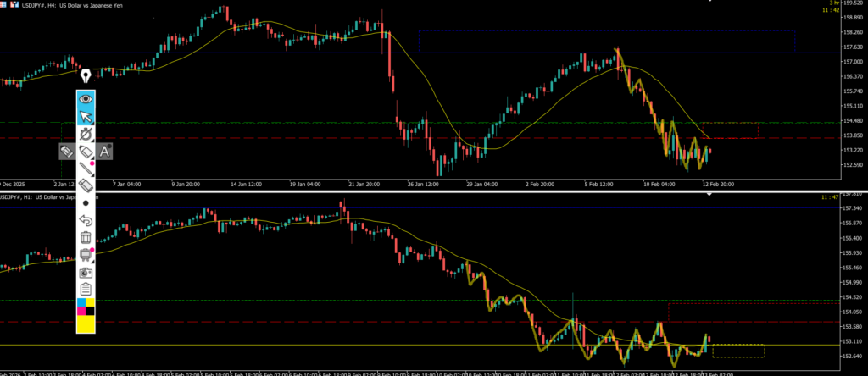Toggle annotation visibility with the eye icon
Screen dimensions: 868x376
(86, 98)
